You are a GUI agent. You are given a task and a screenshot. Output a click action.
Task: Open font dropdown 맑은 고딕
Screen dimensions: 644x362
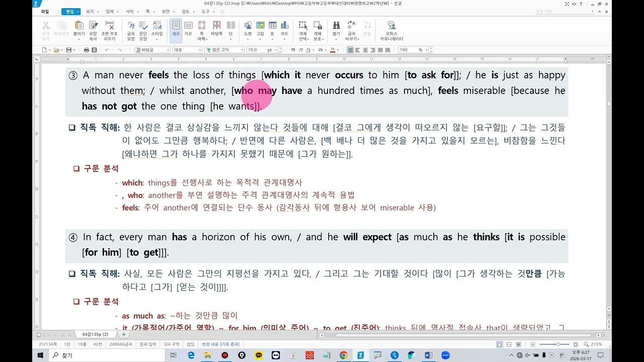(224, 50)
